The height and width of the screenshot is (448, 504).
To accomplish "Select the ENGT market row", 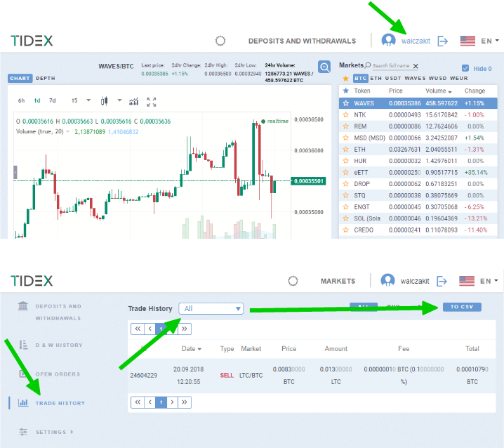I will 418,206.
